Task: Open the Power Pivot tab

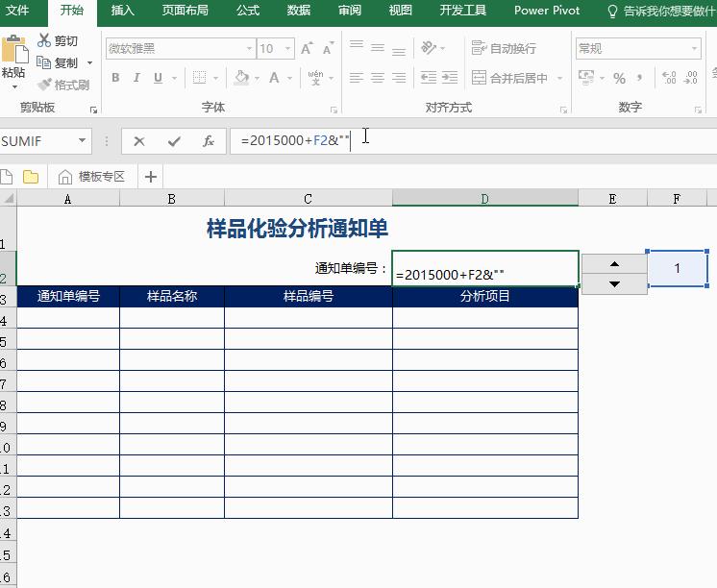Action: 547,10
